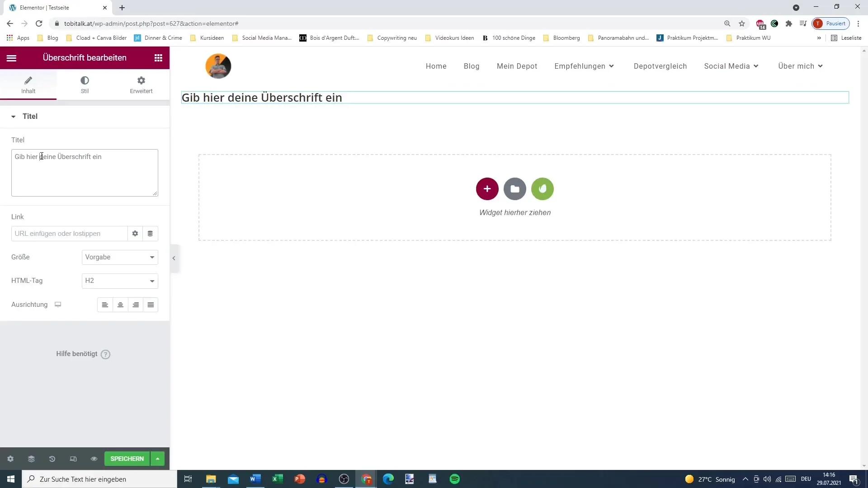The width and height of the screenshot is (868, 488).
Task: Open Windows Start menu
Action: (x=11, y=479)
